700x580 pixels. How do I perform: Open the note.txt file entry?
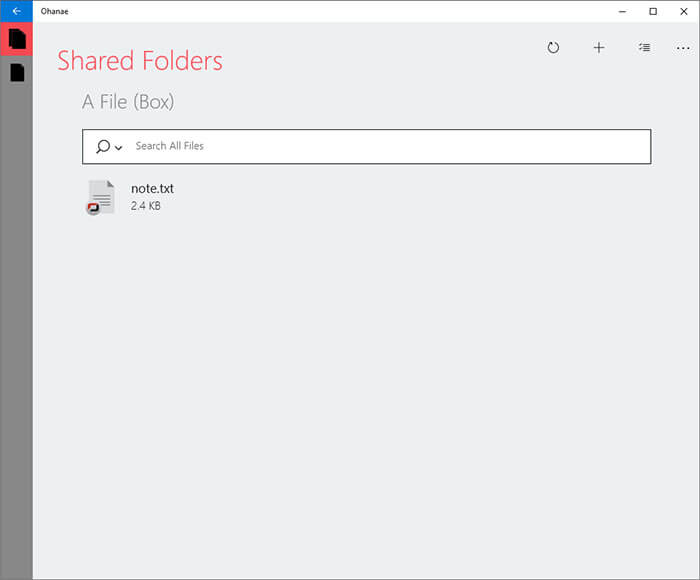pos(152,197)
